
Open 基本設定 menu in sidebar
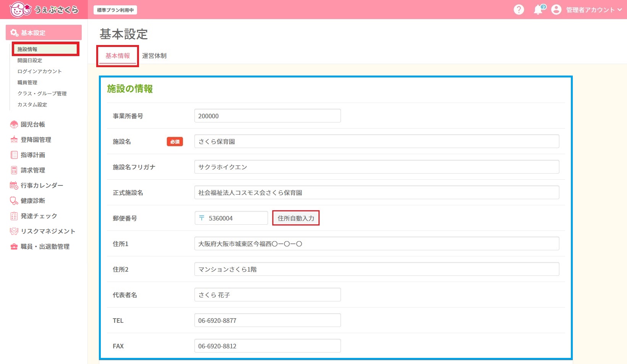pyautogui.click(x=44, y=32)
